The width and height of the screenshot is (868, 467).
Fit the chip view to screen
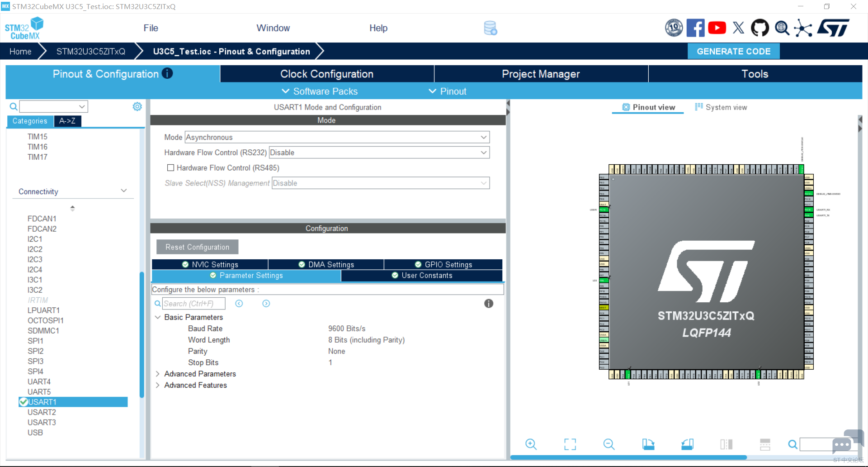click(x=570, y=444)
